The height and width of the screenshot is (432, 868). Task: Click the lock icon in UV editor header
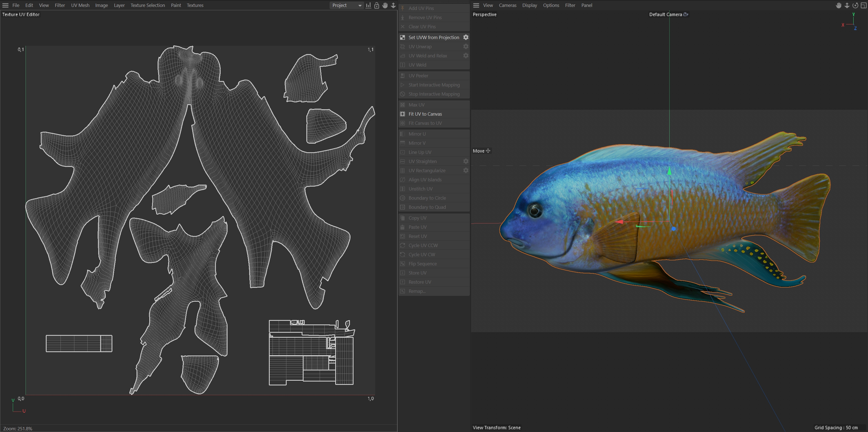pyautogui.click(x=377, y=5)
